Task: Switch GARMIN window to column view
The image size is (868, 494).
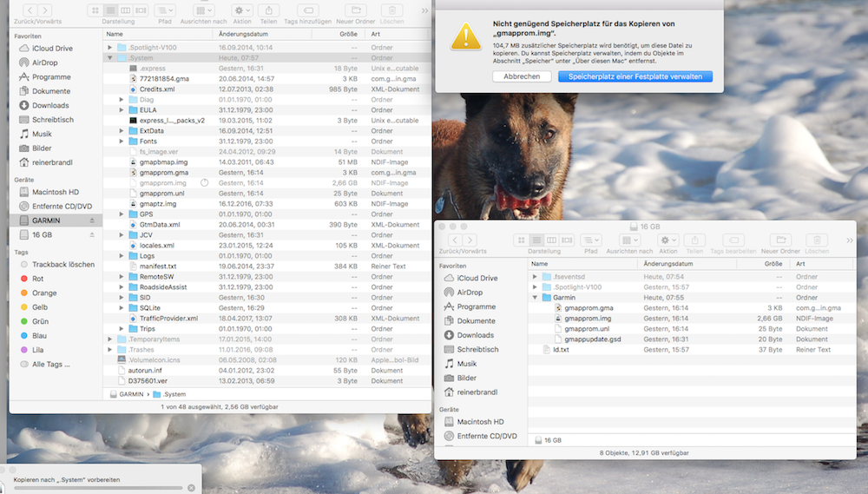Action: pyautogui.click(x=126, y=10)
